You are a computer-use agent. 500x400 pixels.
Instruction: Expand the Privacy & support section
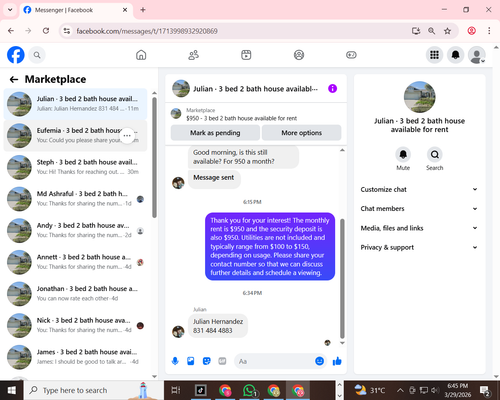point(419,247)
